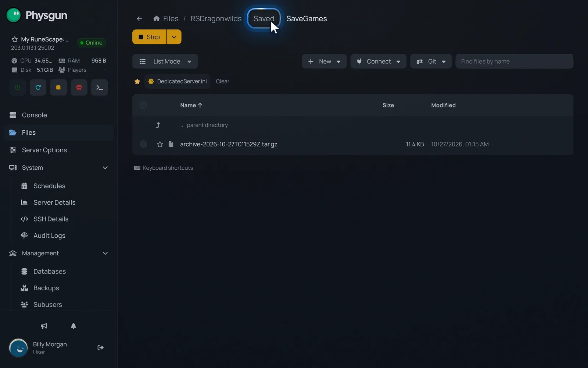The image size is (588, 368).
Task: Open Server Options in sidebar
Action: tap(59, 150)
